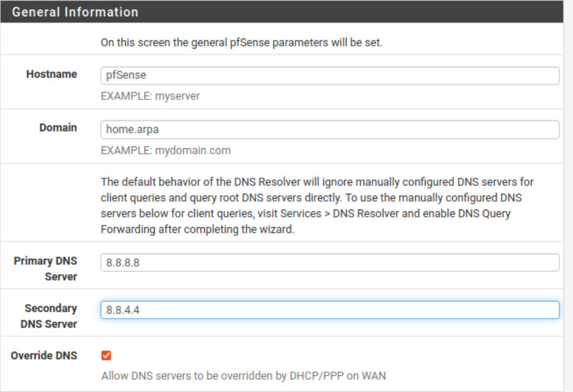Click the Override DNS label text

click(44, 355)
